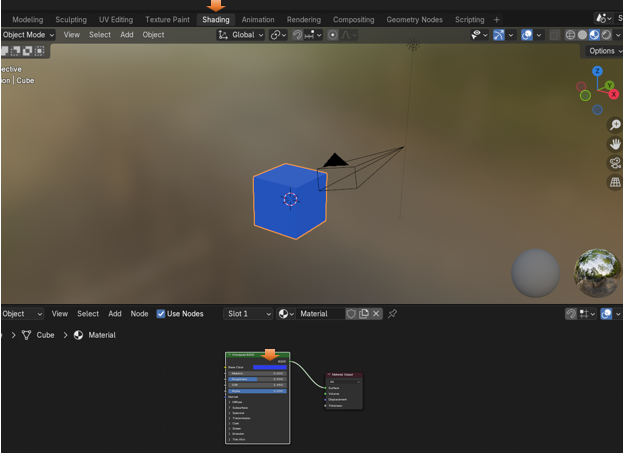Open the Global orientation dropdown
The width and height of the screenshot is (623, 454).
tap(240, 35)
